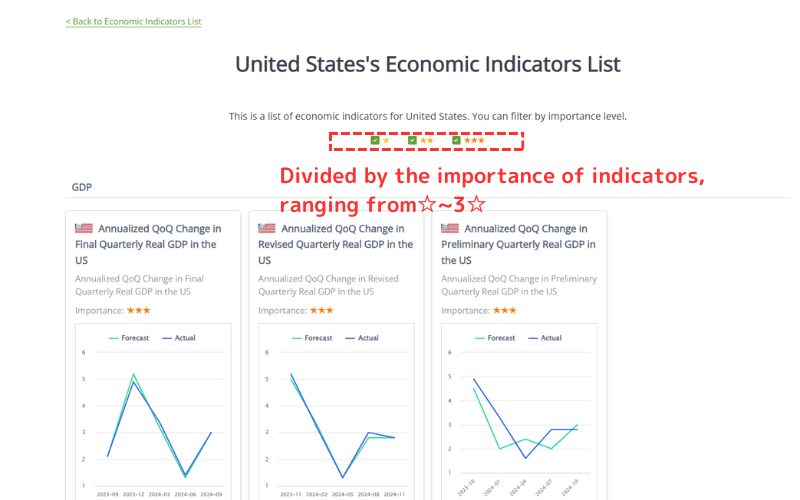Click importance stars on the Final GDP card

(138, 310)
